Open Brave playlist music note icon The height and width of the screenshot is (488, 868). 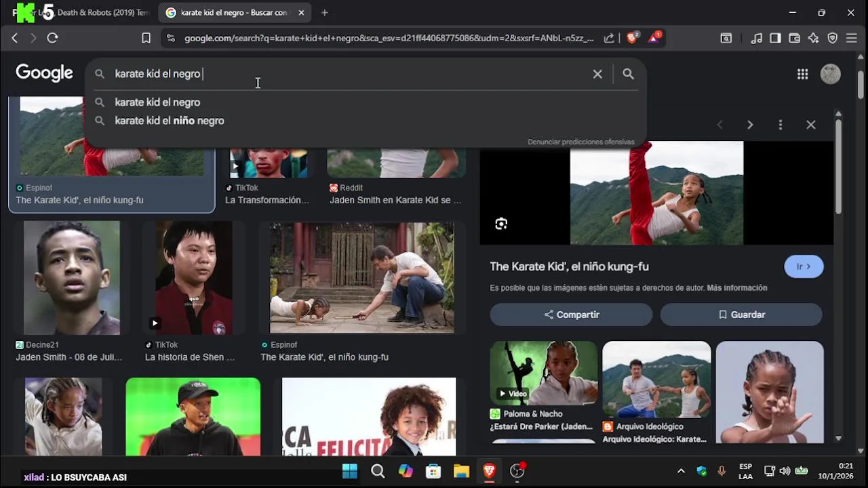tap(757, 39)
